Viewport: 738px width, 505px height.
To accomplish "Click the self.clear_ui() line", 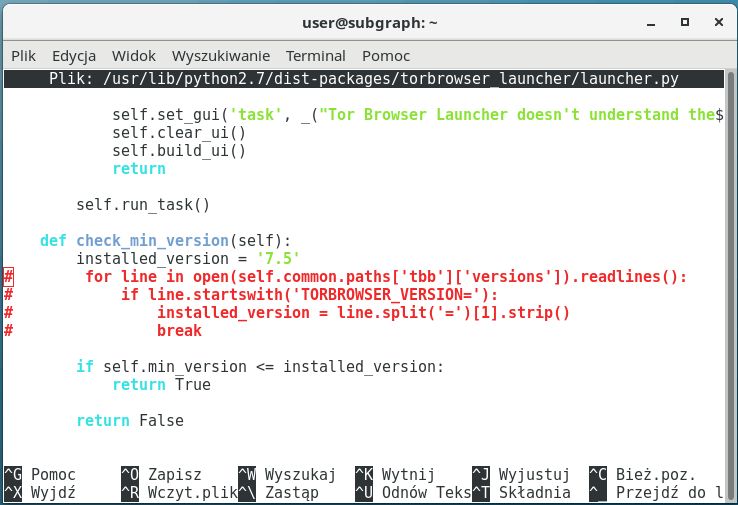I will pos(179,133).
